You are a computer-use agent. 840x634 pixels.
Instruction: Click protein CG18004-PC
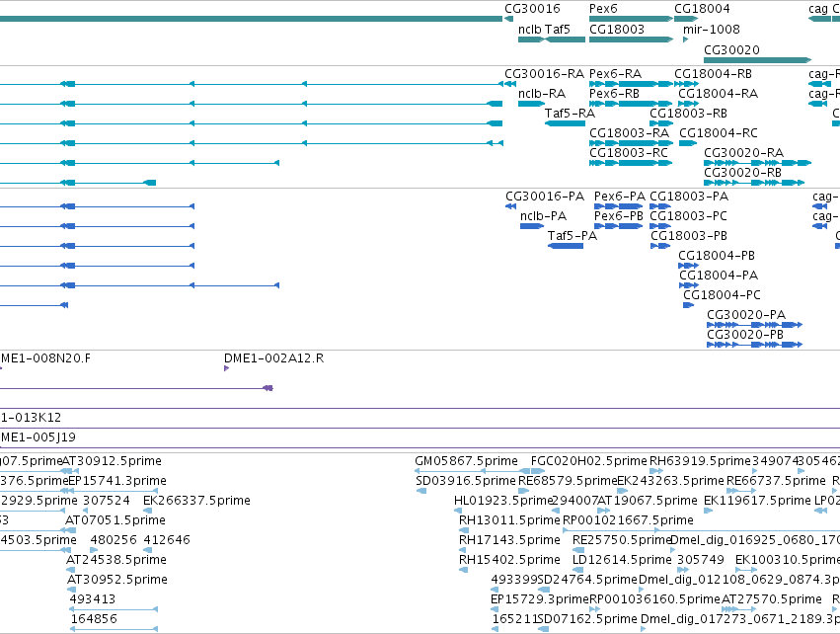tap(722, 295)
